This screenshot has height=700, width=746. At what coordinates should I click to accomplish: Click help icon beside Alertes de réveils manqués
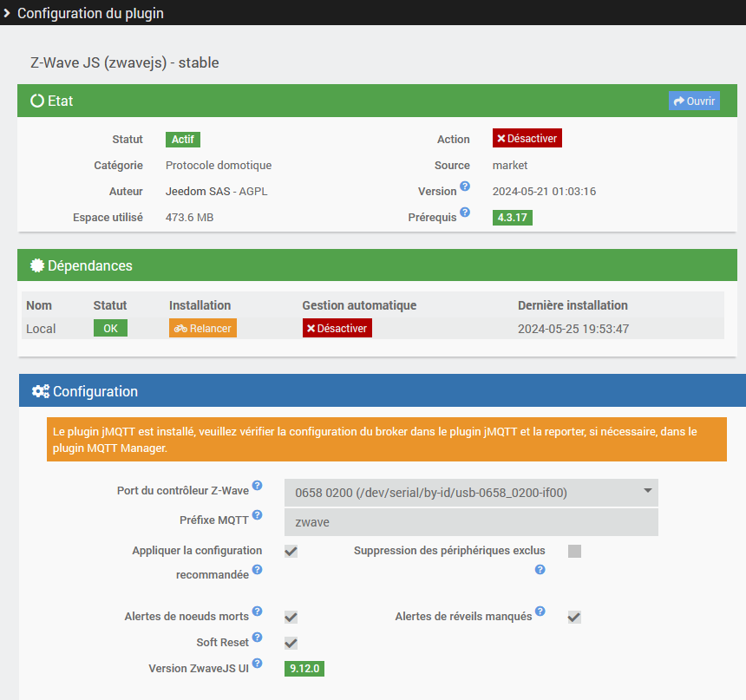coord(540,611)
